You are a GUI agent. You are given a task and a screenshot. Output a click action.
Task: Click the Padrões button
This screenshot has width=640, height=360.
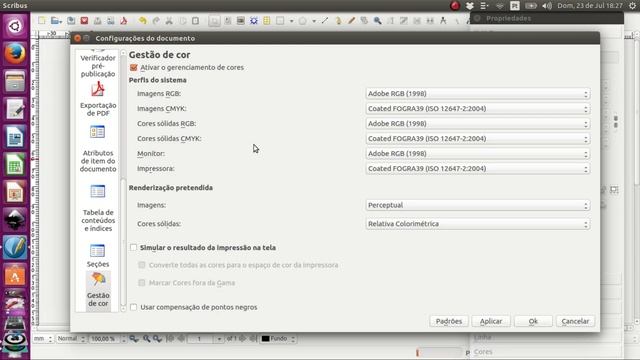pos(449,321)
